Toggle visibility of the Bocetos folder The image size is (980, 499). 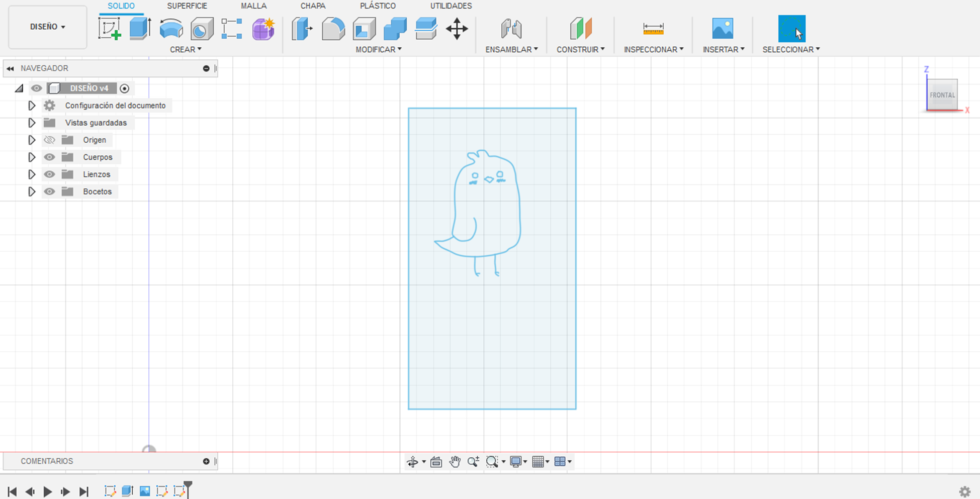click(x=49, y=191)
